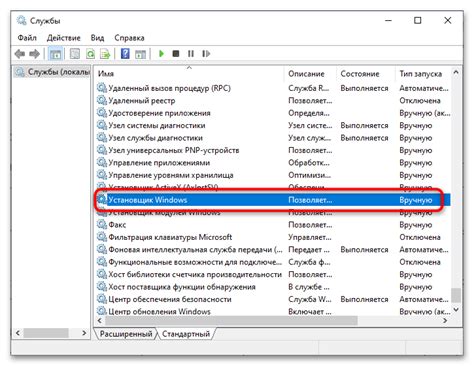Screen dimensions: 474x366
Task: Select the Удаленный реестр service
Action: [x=273, y=101]
